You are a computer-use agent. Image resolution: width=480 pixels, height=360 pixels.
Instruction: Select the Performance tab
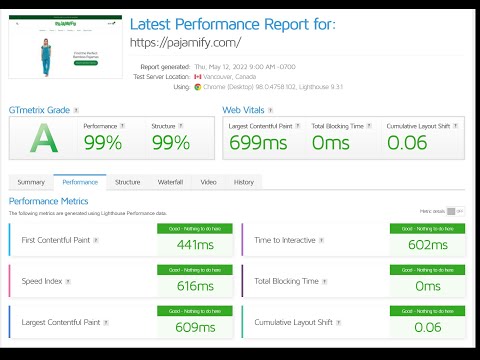[80, 182]
